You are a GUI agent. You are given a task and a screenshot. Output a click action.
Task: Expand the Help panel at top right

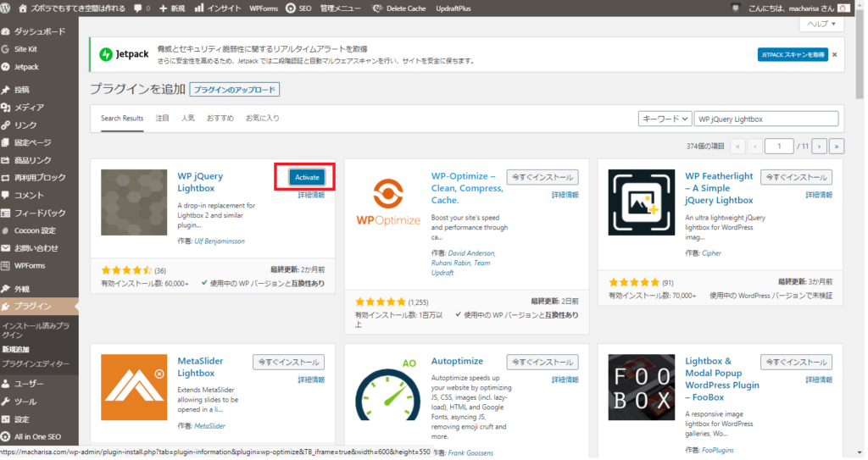(x=821, y=24)
